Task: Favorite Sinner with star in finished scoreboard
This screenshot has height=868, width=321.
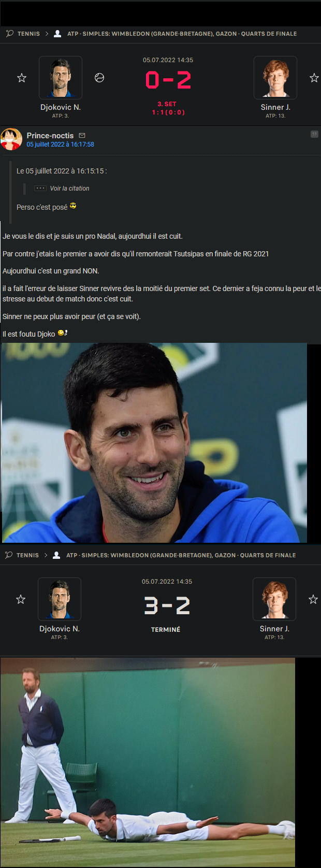Action: (x=313, y=600)
